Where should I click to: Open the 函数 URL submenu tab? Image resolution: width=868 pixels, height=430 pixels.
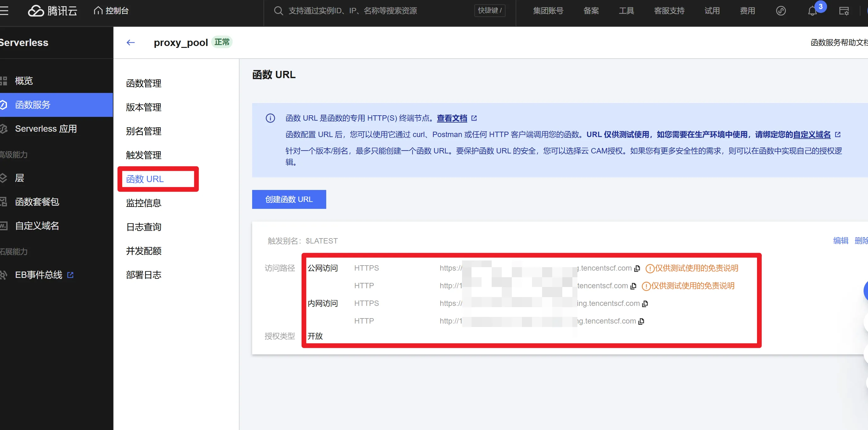click(x=145, y=179)
